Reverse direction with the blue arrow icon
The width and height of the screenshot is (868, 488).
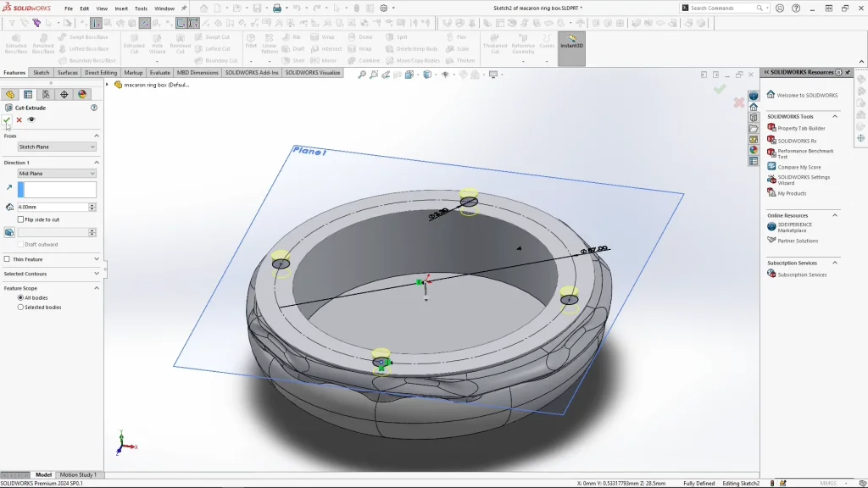tap(9, 187)
